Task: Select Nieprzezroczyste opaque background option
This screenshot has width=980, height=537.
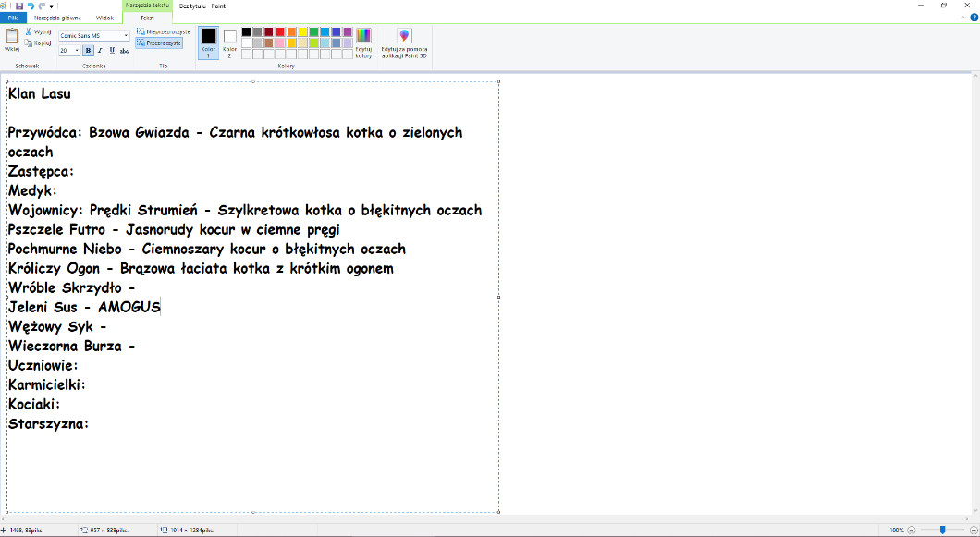Action: (164, 31)
